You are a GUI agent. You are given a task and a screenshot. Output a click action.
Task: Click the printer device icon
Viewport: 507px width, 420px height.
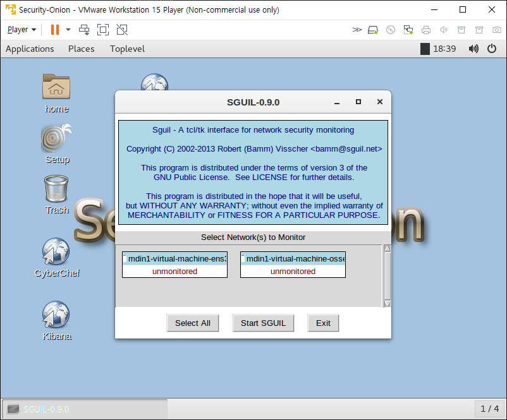426,30
